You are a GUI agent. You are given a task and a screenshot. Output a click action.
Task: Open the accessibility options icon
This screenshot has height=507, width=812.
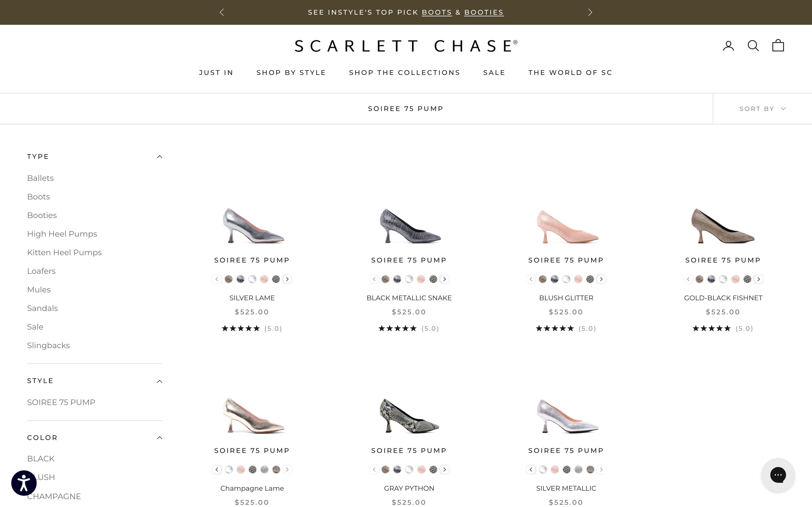coord(24,483)
